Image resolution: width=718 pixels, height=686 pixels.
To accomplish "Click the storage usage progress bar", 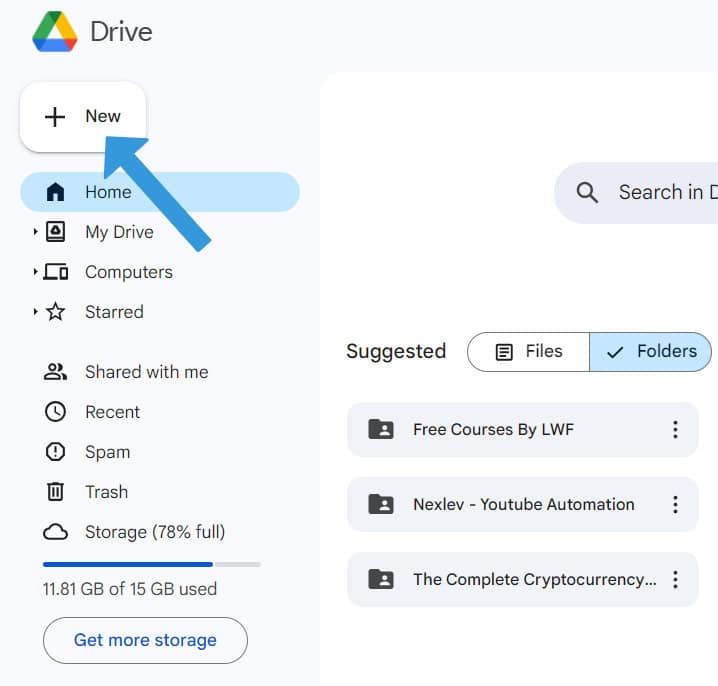I will [152, 565].
